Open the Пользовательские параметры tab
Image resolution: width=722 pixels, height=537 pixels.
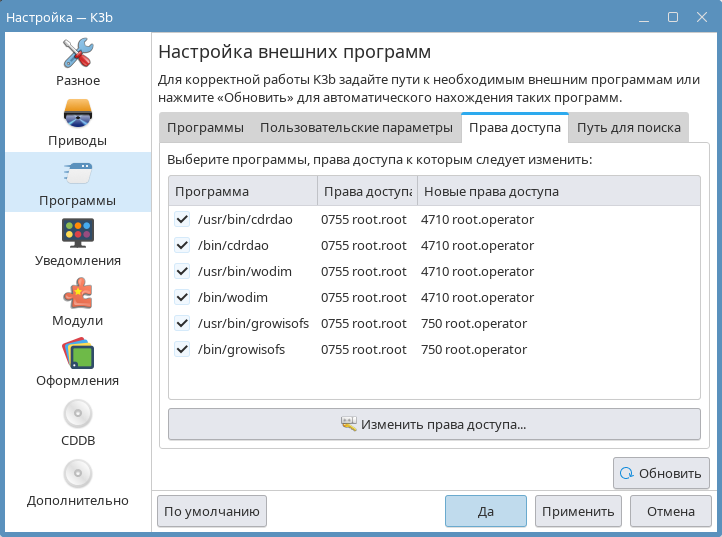click(356, 128)
